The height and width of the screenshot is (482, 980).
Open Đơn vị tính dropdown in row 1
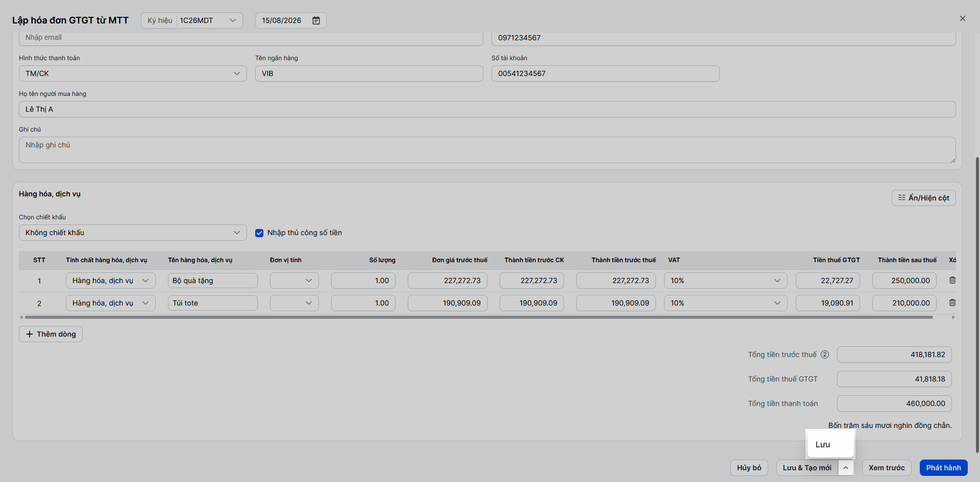pyautogui.click(x=295, y=281)
